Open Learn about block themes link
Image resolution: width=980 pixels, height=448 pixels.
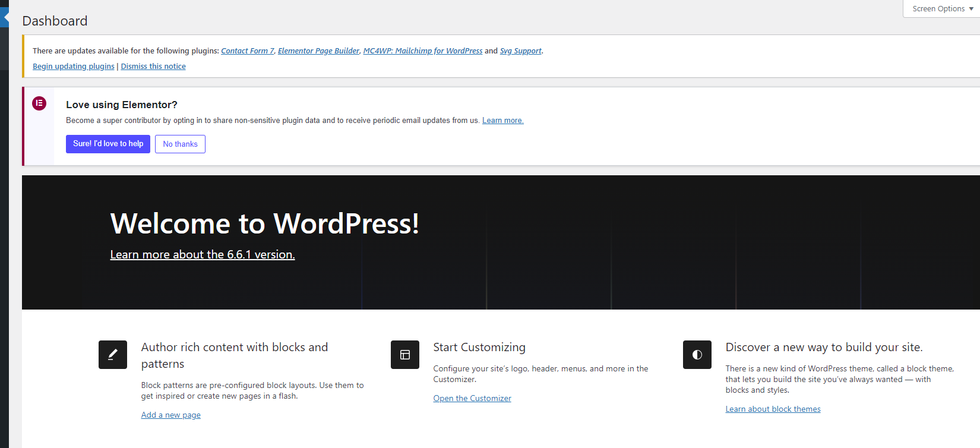point(773,409)
